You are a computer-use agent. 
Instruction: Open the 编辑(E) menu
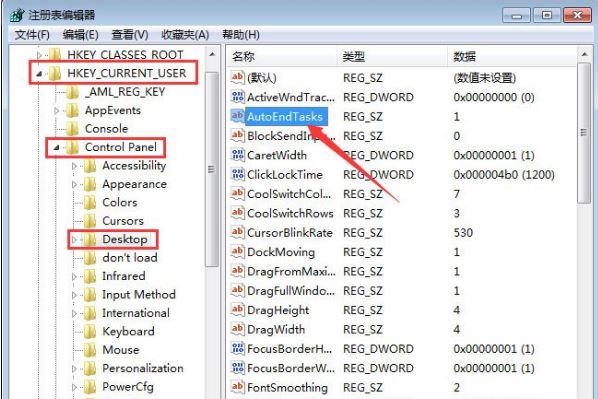pos(80,35)
